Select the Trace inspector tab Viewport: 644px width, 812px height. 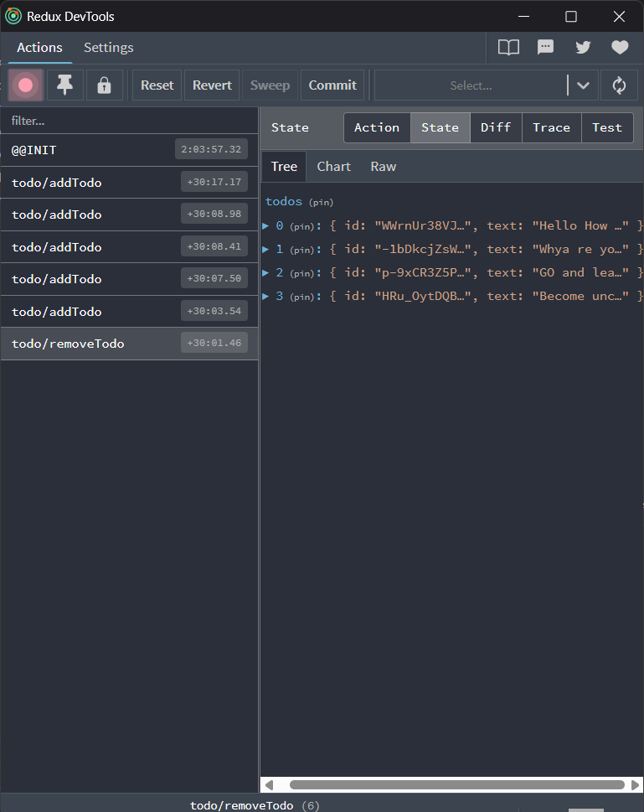[x=551, y=127]
